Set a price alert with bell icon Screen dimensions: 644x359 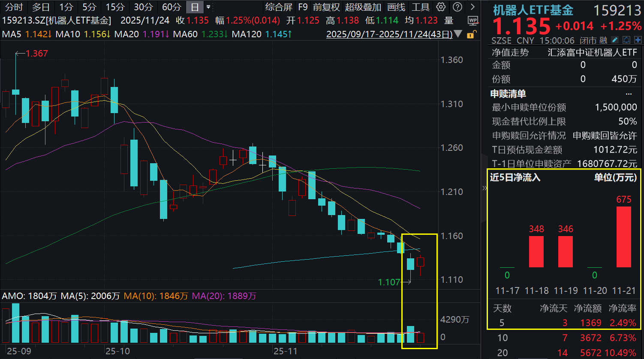click(x=626, y=40)
